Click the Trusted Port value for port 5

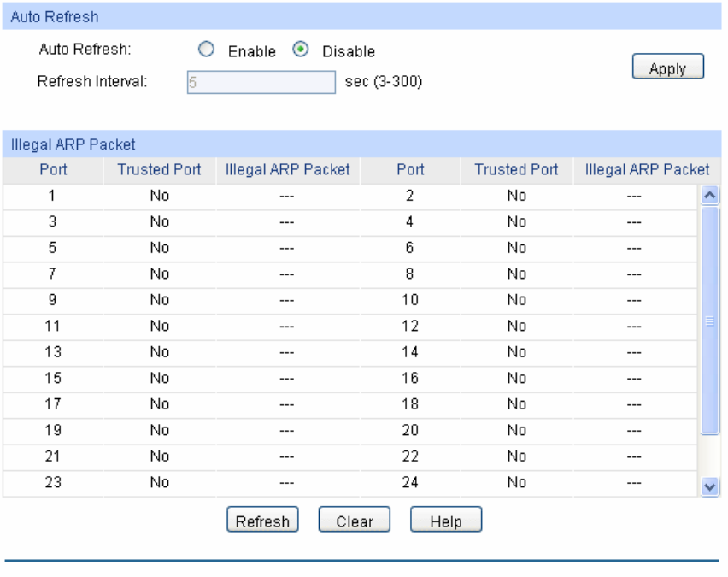coord(159,248)
